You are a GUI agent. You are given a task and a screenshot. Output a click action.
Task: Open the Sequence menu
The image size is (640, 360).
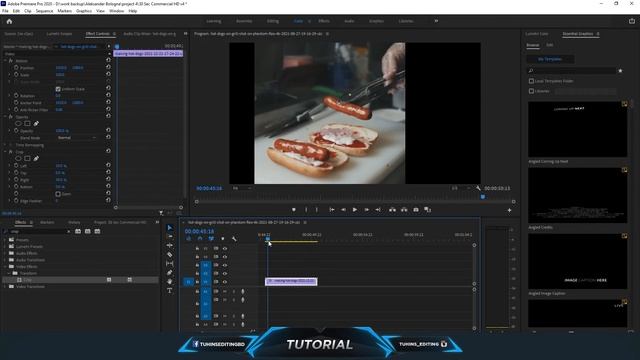[x=44, y=11]
